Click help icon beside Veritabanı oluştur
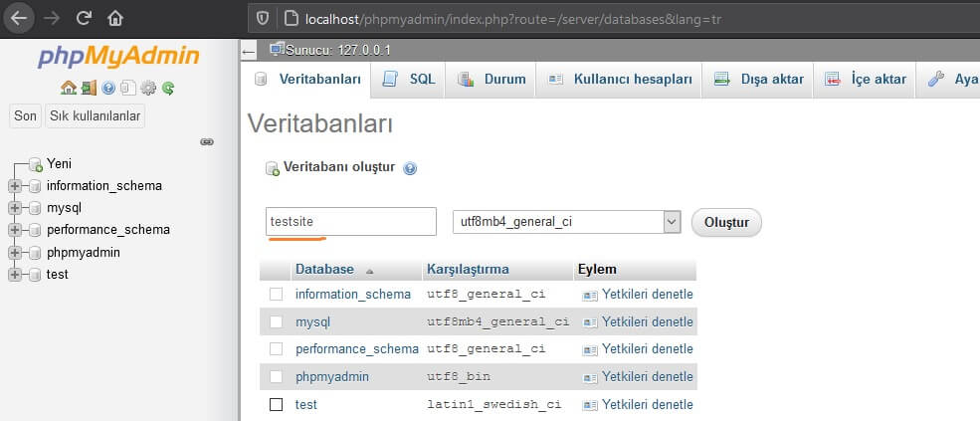 [410, 168]
